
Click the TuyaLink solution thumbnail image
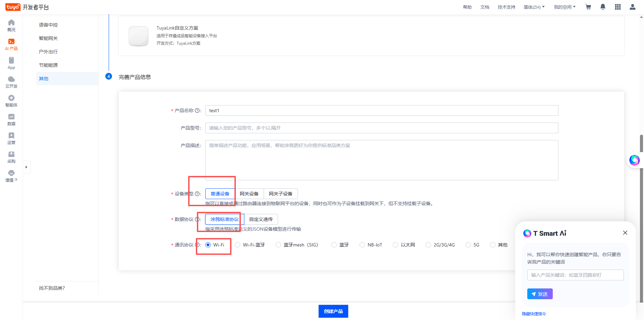coord(139,36)
